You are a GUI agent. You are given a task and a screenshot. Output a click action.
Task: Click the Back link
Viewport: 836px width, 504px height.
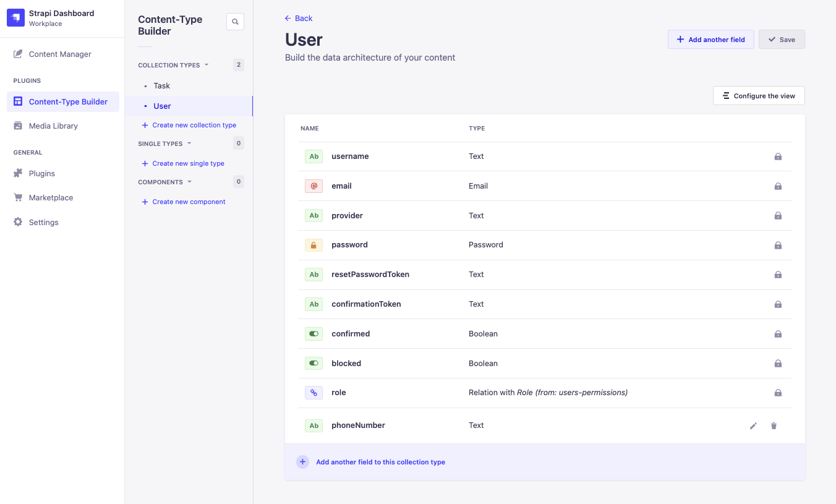click(x=299, y=18)
